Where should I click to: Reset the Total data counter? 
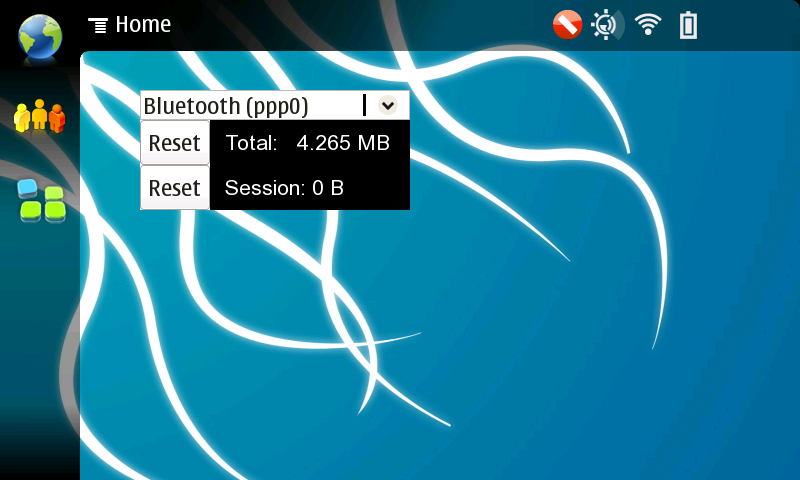pyautogui.click(x=175, y=143)
